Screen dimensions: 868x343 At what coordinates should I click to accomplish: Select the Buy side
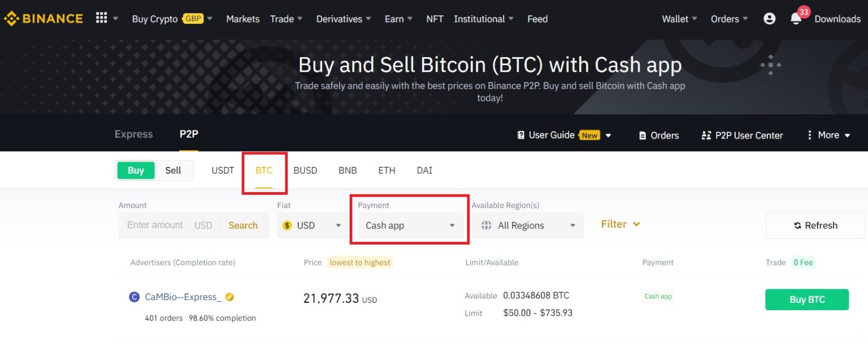[x=136, y=170]
